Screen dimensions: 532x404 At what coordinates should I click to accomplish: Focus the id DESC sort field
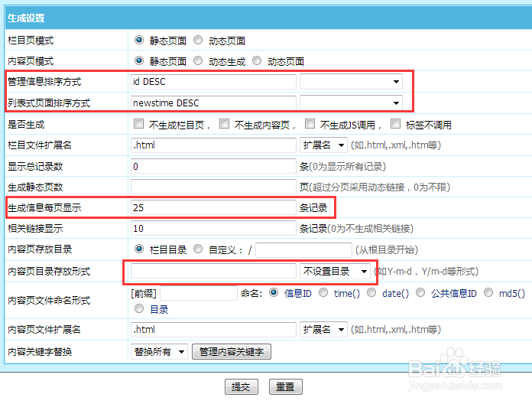tap(213, 81)
